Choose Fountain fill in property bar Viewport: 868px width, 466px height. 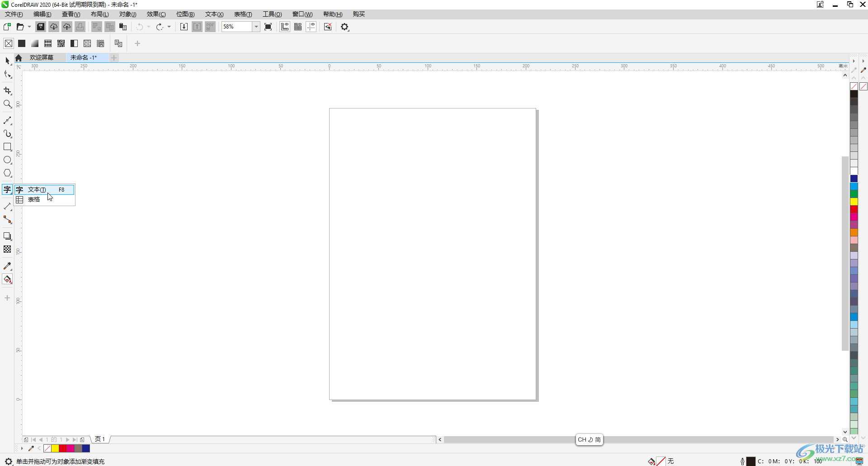35,43
